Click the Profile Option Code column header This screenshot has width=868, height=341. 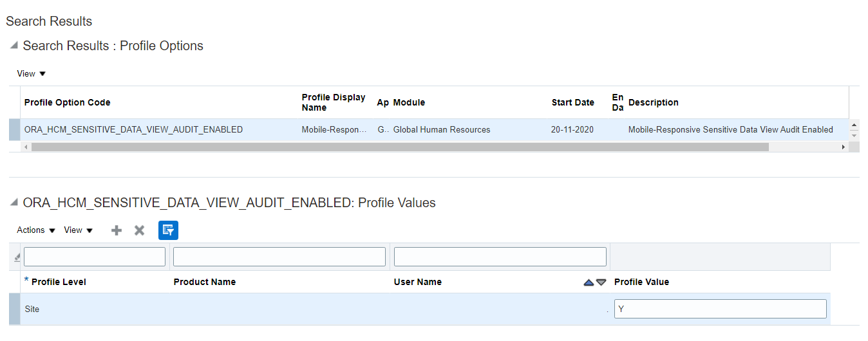[67, 102]
